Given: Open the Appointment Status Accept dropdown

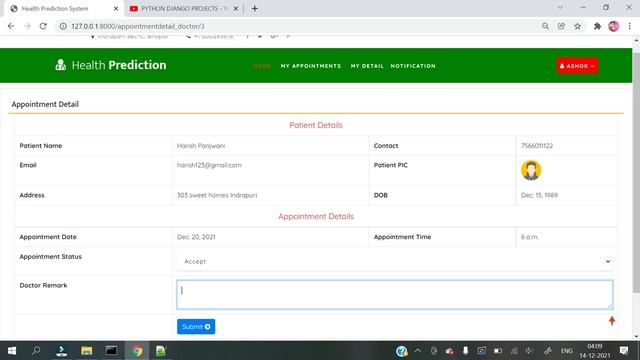Looking at the screenshot, I should pyautogui.click(x=395, y=261).
